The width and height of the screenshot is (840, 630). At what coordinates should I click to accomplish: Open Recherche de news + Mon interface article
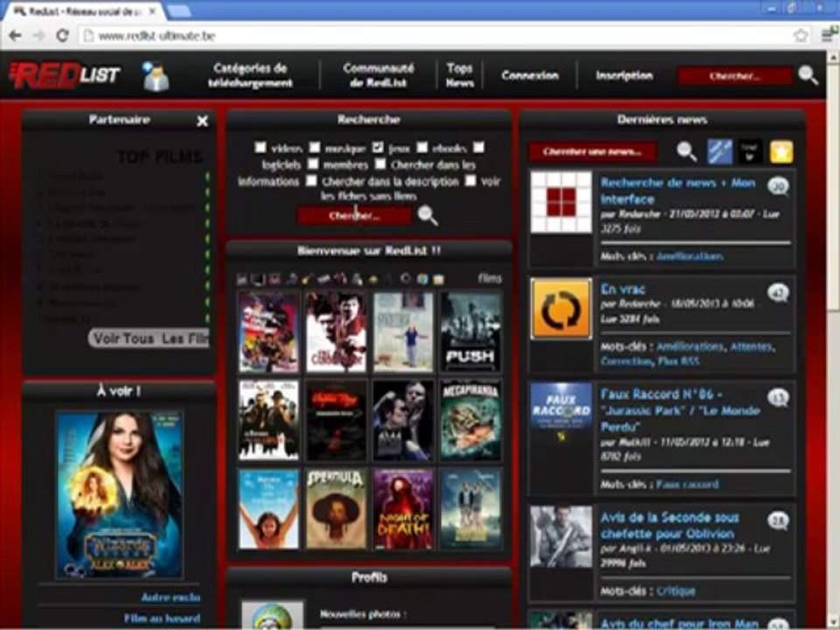pyautogui.click(x=677, y=191)
